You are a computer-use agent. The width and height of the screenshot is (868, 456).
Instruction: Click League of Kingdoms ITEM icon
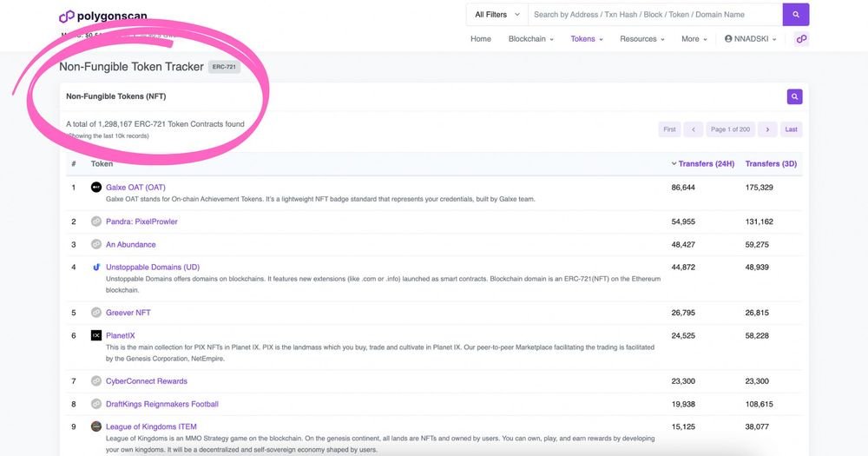96,426
